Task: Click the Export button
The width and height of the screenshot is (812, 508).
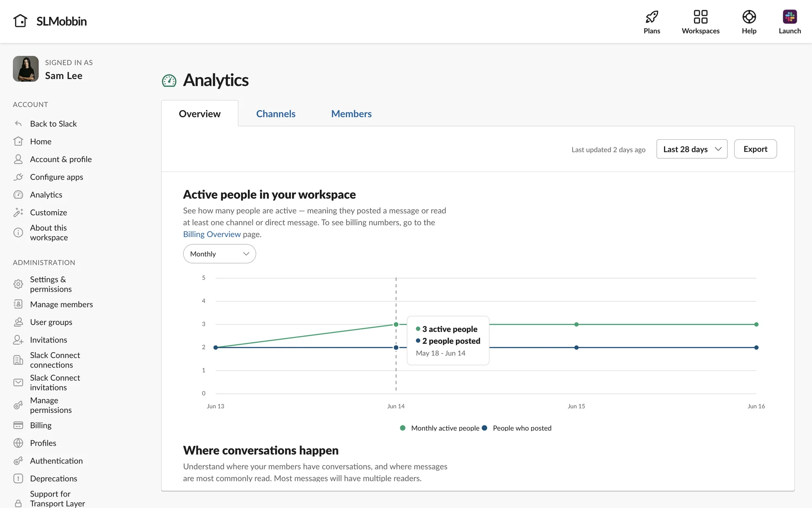Action: point(755,149)
